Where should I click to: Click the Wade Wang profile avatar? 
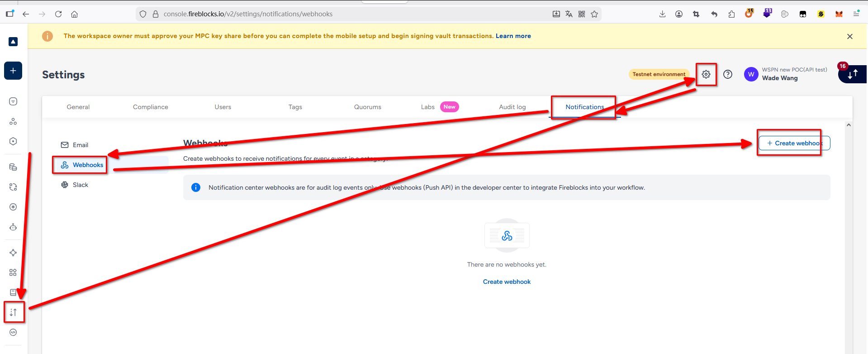point(751,74)
